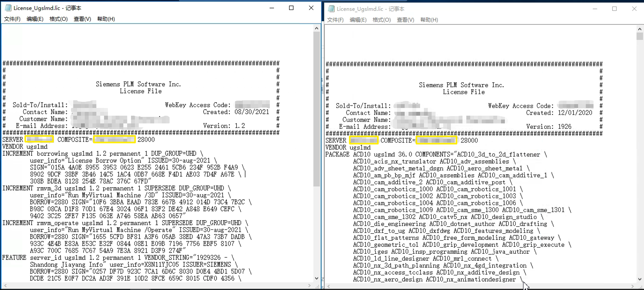Click "Version: 1.2" in left window
Viewport: 644px width, 290px height.
click(x=224, y=126)
